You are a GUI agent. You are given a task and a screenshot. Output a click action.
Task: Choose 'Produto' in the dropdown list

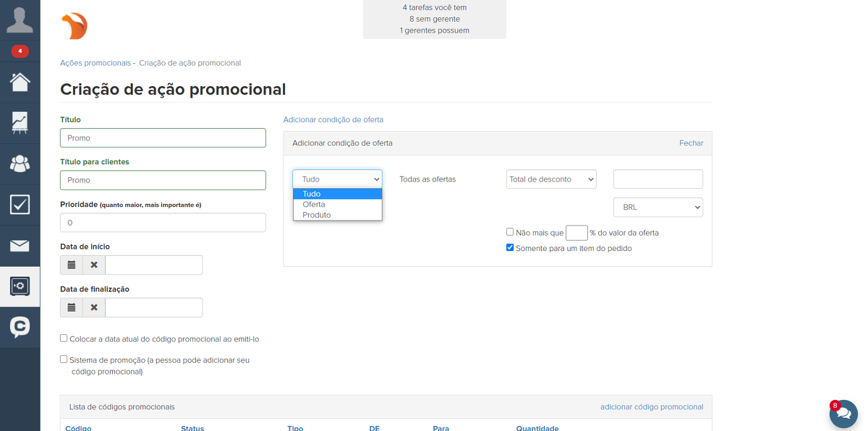[317, 215]
